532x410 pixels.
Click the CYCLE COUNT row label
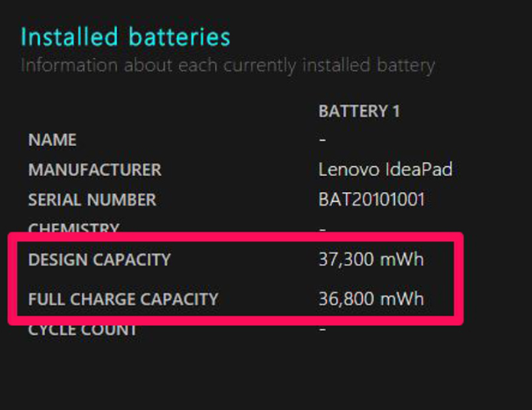(x=83, y=330)
